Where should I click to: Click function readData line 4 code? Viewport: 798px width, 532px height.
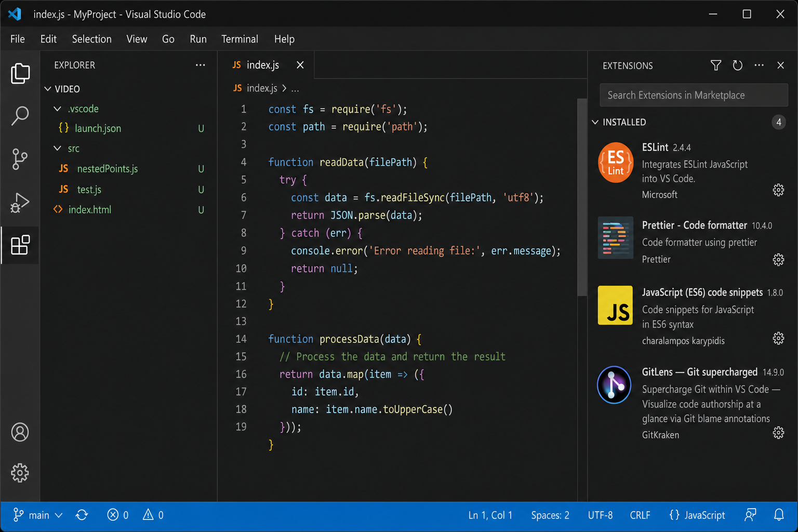click(x=348, y=162)
